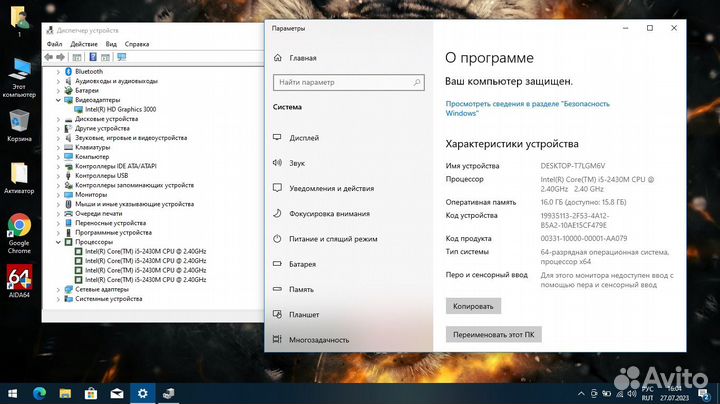The height and width of the screenshot is (404, 720).
Task: Open Файл menu in Device Manager
Action: tap(54, 44)
